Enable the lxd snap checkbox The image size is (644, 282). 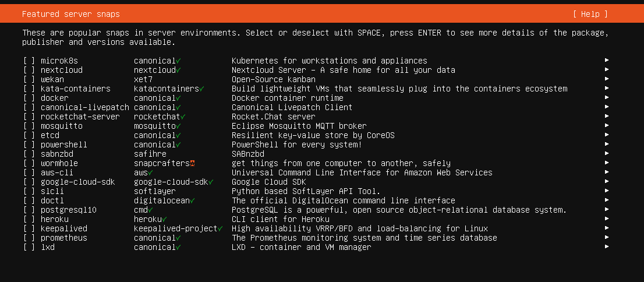click(x=29, y=248)
